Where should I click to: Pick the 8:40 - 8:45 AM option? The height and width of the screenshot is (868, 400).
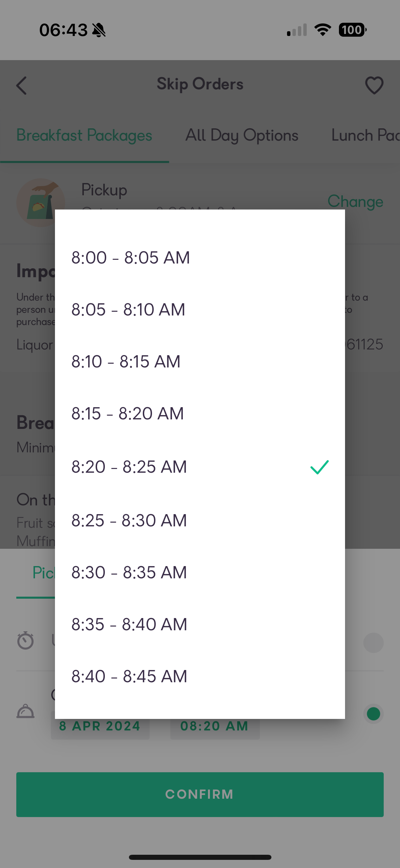[x=200, y=676]
